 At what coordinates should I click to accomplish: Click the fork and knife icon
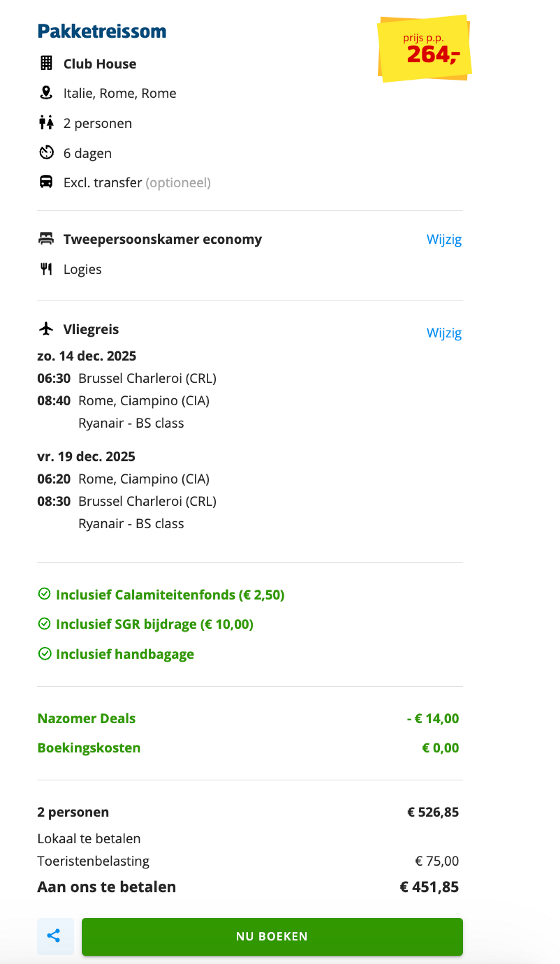pos(46,269)
